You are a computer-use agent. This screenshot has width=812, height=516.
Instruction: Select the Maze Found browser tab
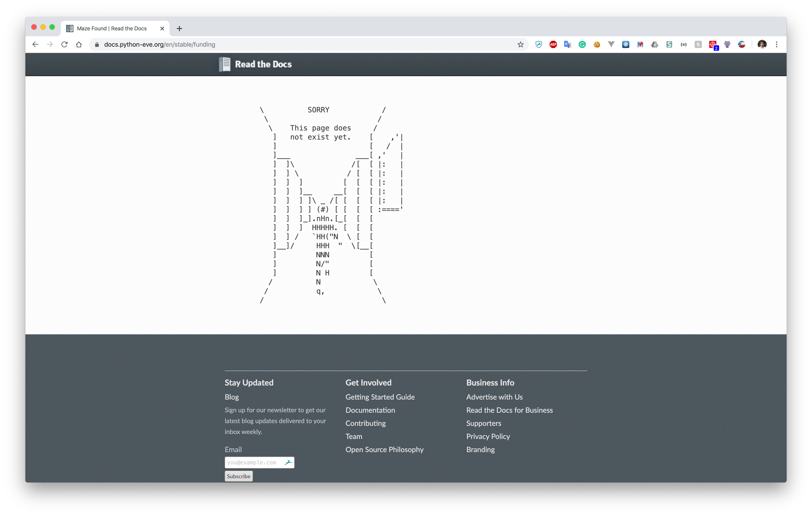pyautogui.click(x=115, y=28)
